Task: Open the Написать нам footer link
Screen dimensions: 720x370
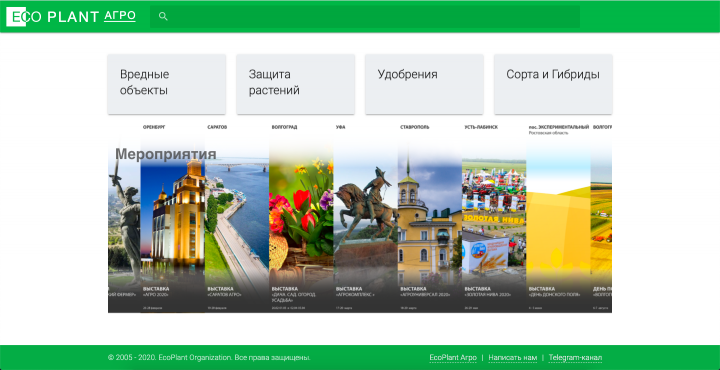Action: 512,358
